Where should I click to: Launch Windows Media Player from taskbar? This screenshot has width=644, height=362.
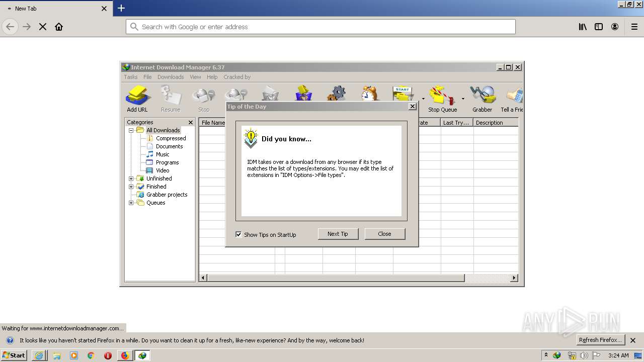74,355
